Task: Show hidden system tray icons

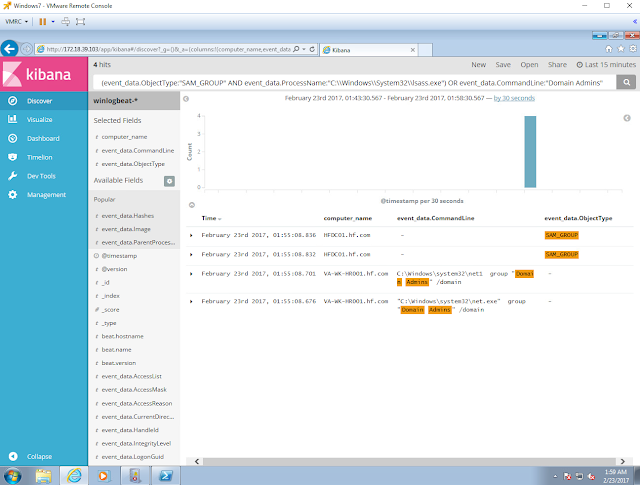Action: (555, 476)
